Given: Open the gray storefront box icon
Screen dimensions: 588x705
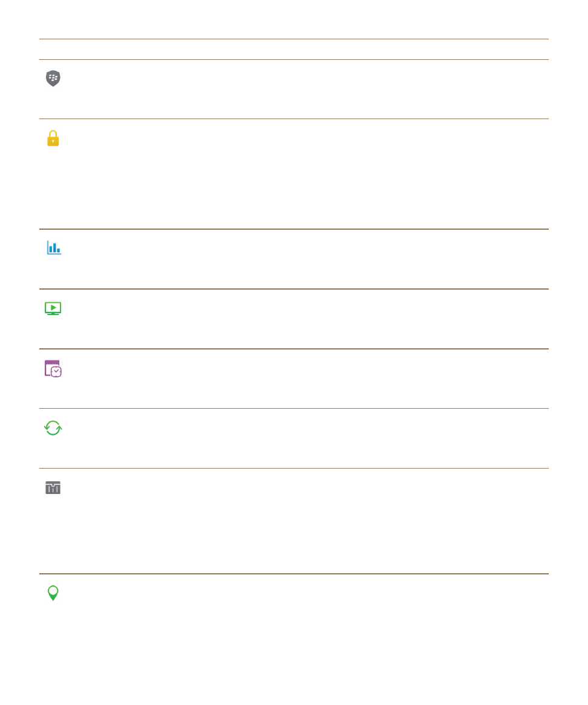Looking at the screenshot, I should click(53, 487).
